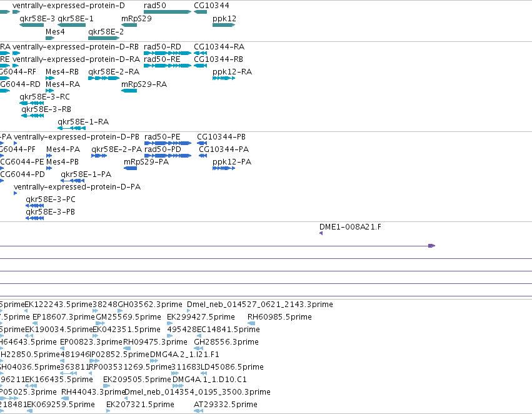Click 'ventrally-expressed-protein-D-RB' label
Viewport: 532px width, 414px height.
click(75, 46)
